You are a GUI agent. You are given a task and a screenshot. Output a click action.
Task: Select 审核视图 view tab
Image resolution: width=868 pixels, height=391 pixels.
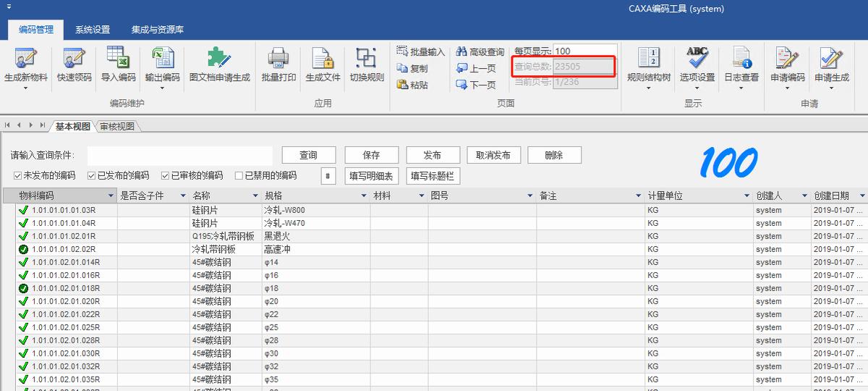(117, 126)
